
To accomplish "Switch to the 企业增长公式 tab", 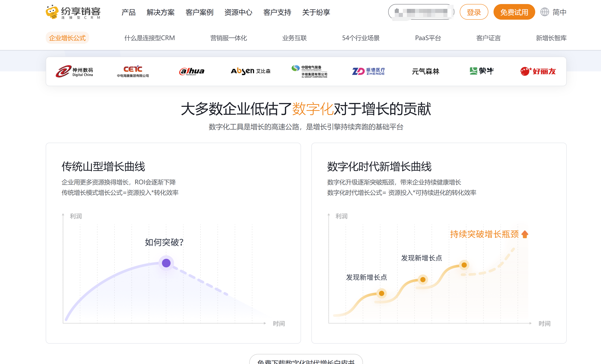I will [67, 38].
